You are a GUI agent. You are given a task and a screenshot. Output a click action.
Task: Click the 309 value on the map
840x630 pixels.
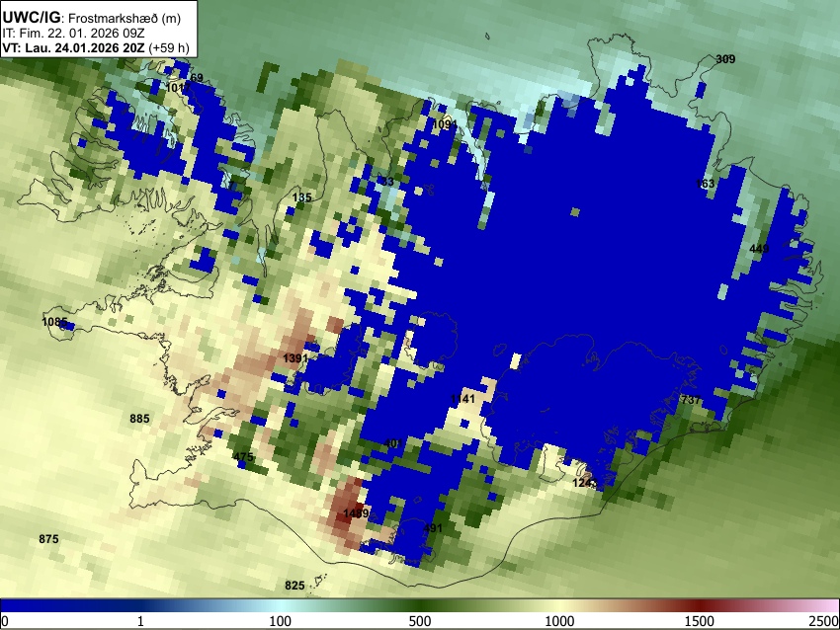(x=726, y=59)
